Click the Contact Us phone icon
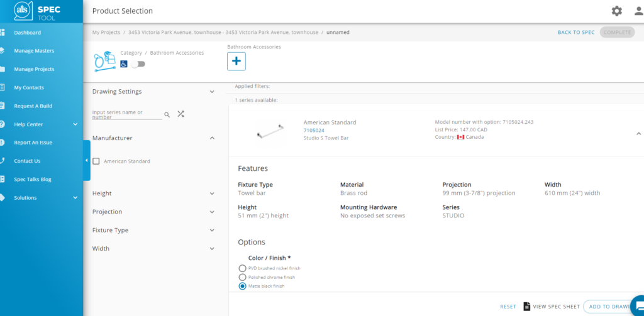Screen dimensions: 644x316 [2, 161]
